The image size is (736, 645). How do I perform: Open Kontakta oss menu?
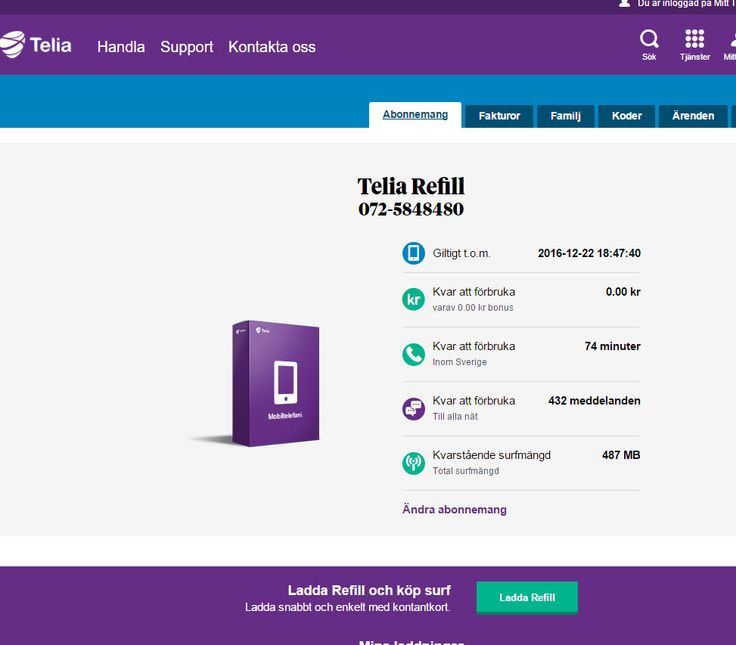[x=272, y=47]
